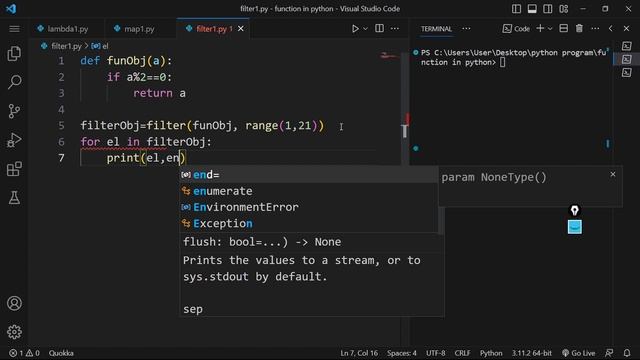Screen dimensions: 640x360
Task: Split the terminal
Action: (564, 28)
